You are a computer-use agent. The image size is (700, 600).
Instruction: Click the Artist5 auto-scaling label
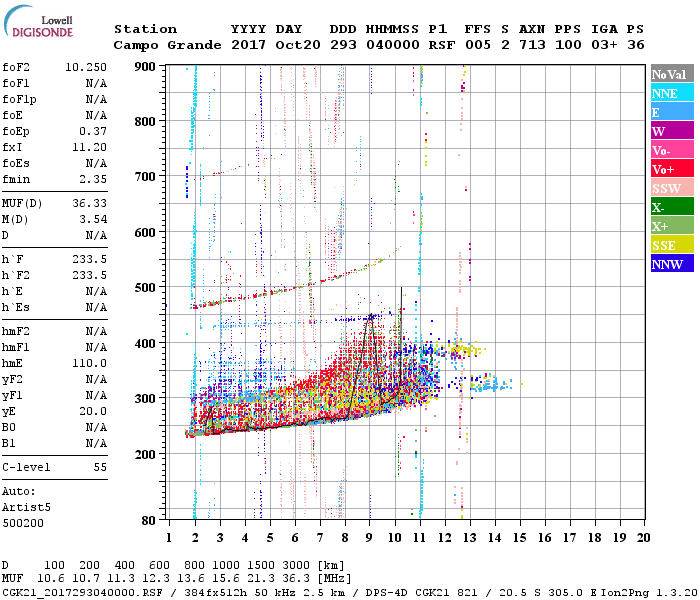coord(26,508)
